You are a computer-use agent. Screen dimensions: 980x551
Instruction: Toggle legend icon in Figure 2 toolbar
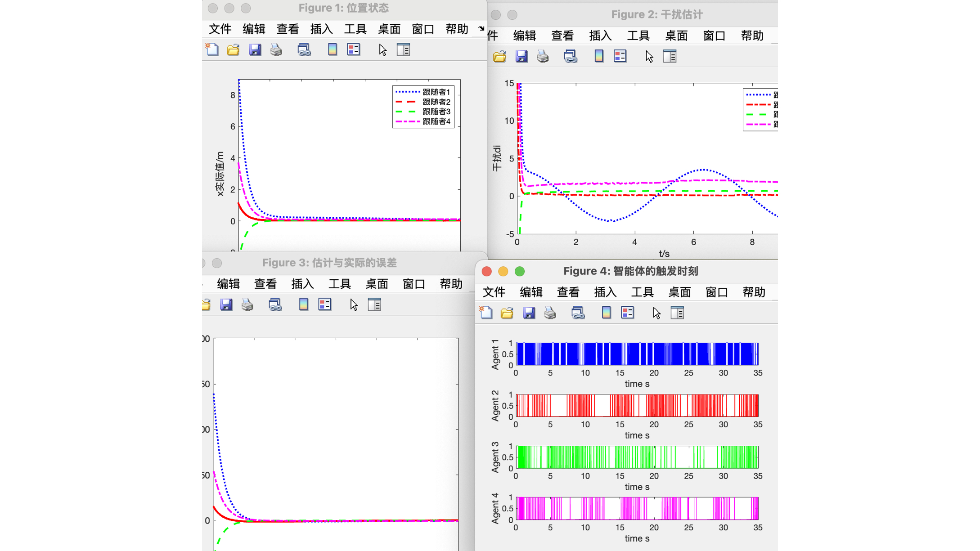[x=620, y=56]
